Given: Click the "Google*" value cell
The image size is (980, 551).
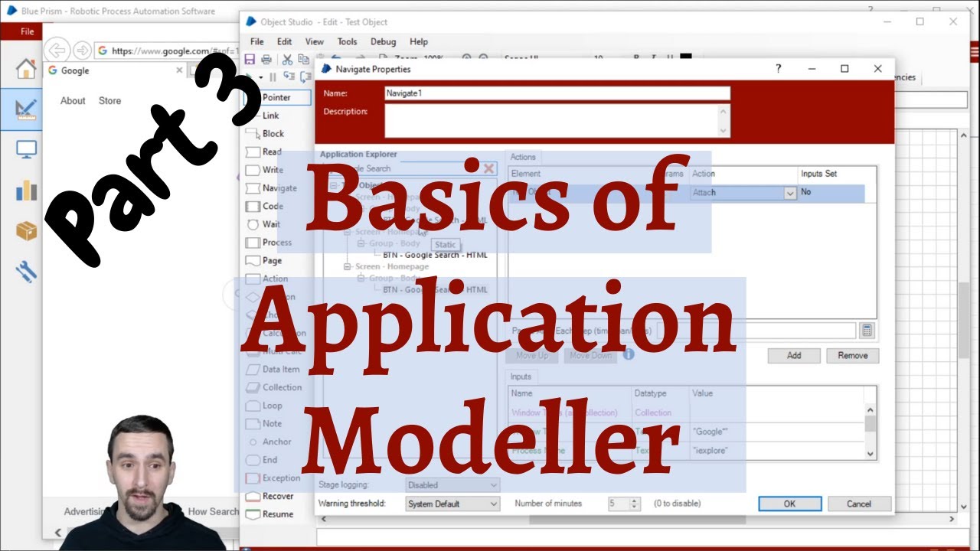Looking at the screenshot, I should 776,432.
